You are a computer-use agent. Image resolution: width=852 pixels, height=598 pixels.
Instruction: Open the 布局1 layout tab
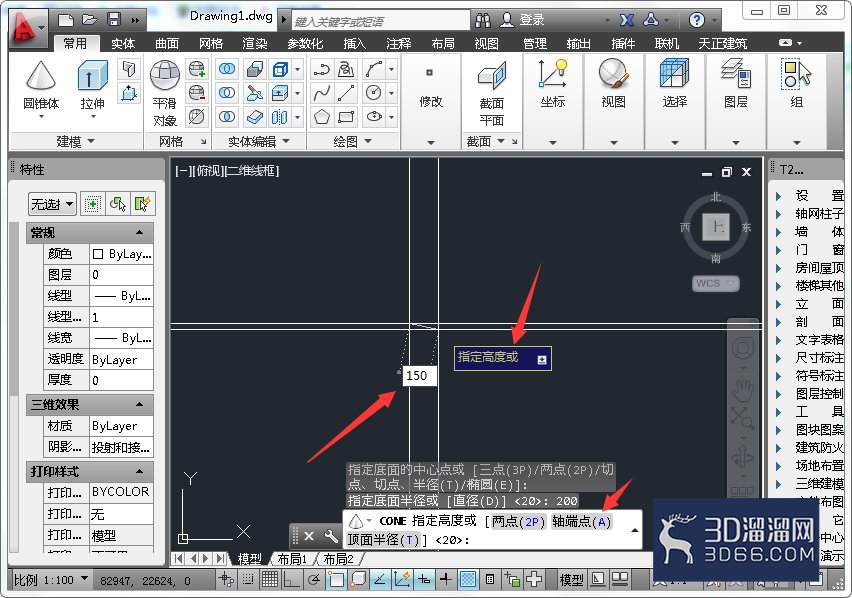pos(292,558)
